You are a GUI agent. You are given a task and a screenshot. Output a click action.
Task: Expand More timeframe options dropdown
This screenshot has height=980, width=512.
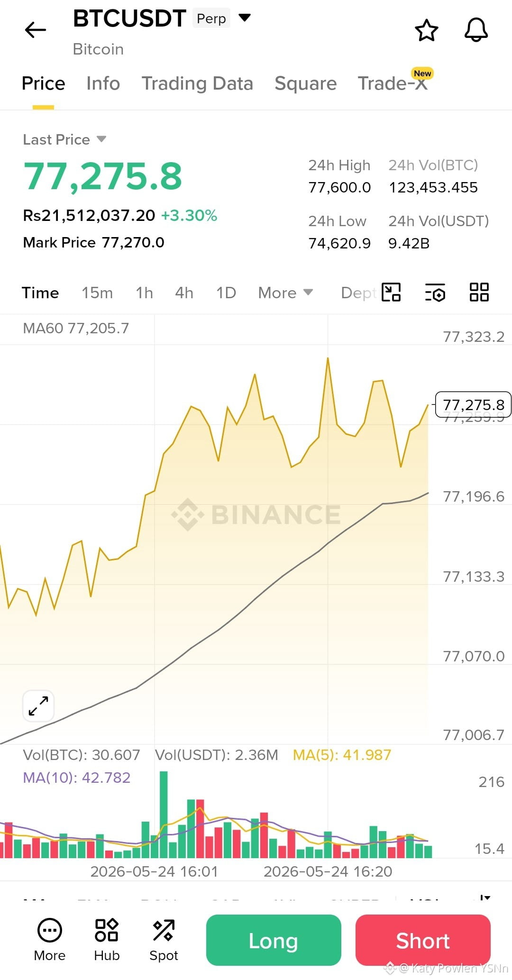pos(285,293)
